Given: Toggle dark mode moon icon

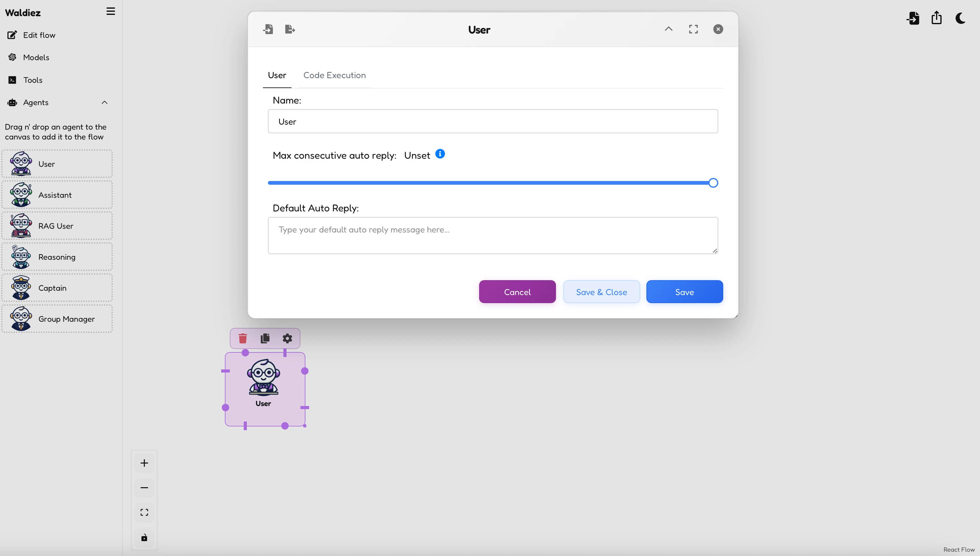Looking at the screenshot, I should tap(960, 18).
